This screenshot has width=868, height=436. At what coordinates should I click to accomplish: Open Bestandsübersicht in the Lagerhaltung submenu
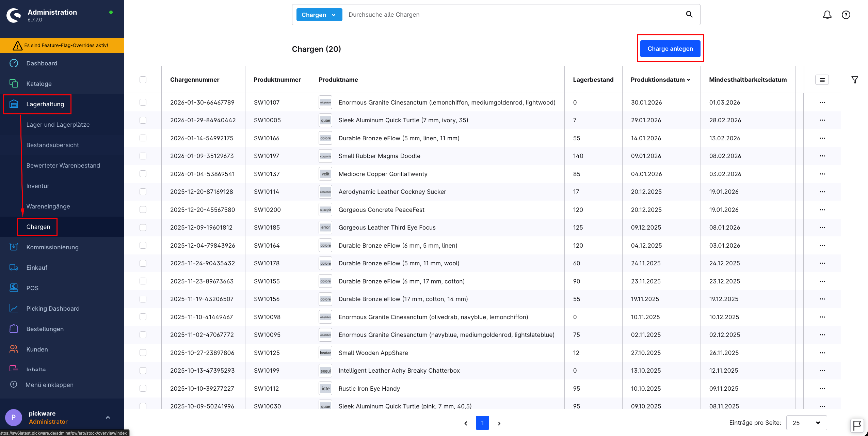[x=52, y=145]
